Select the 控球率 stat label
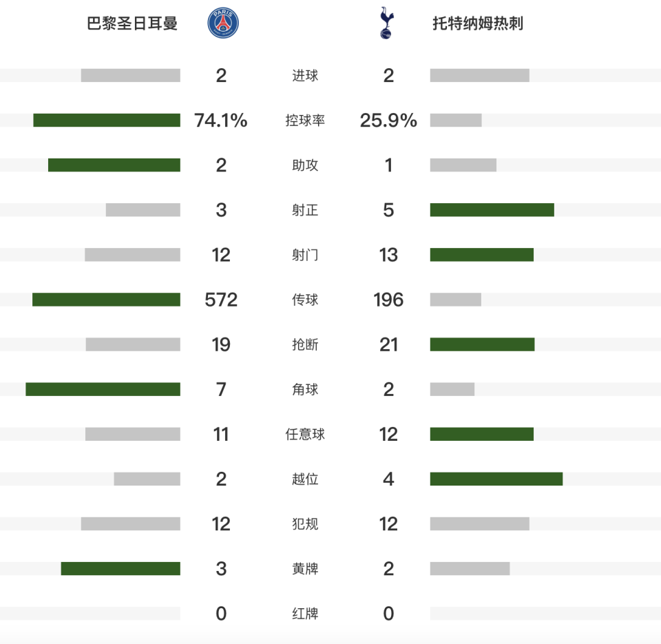Screen dimensions: 661x644 click(x=305, y=121)
